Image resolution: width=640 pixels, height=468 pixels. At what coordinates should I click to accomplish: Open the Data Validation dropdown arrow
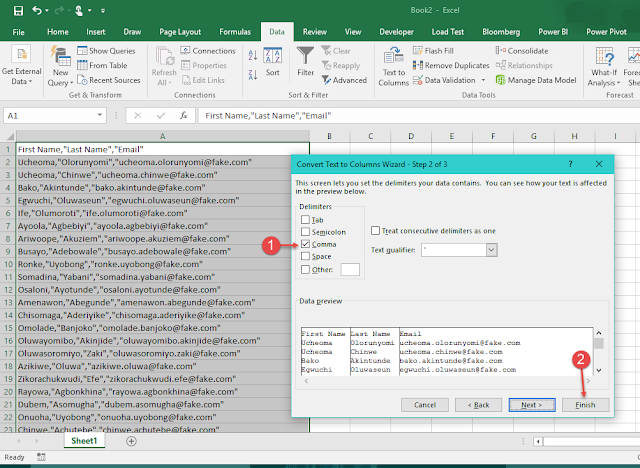coord(483,80)
